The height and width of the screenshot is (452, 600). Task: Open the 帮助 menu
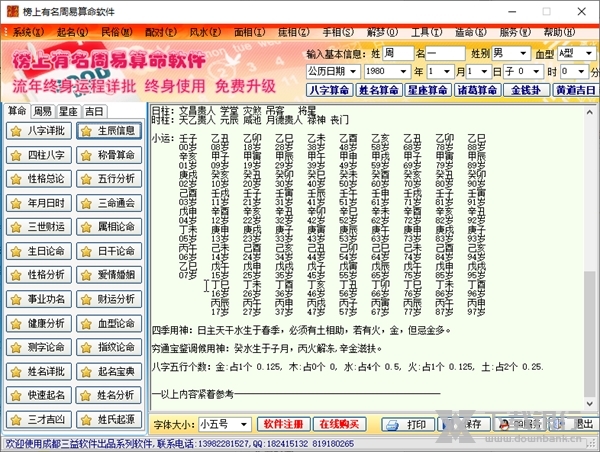click(559, 32)
